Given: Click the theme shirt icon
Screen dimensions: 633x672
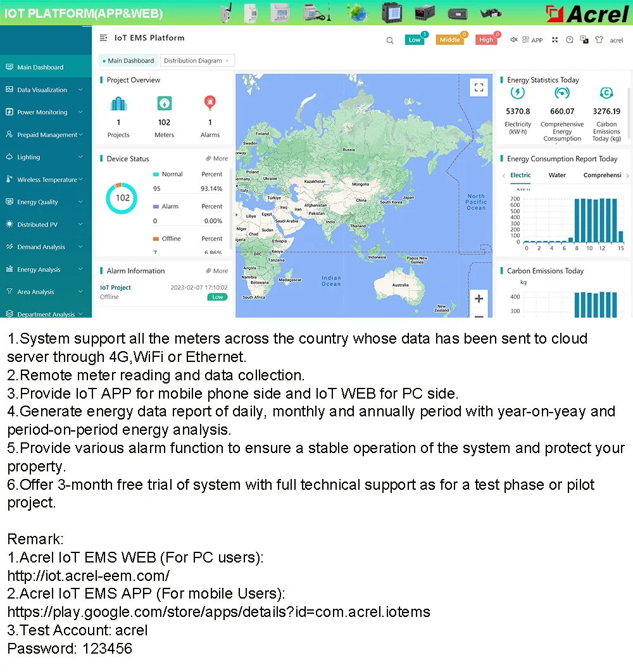Looking at the screenshot, I should click(599, 40).
